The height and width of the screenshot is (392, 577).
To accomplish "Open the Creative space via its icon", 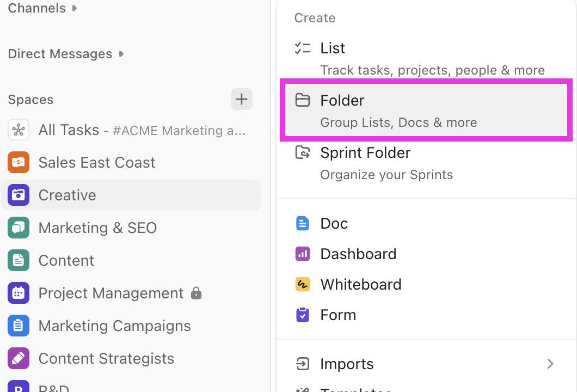I will (x=19, y=195).
